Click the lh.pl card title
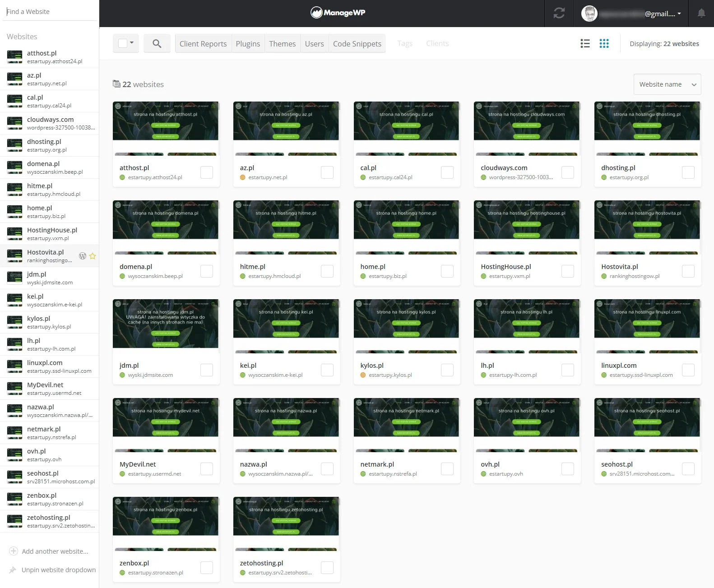The image size is (714, 588). coord(487,366)
